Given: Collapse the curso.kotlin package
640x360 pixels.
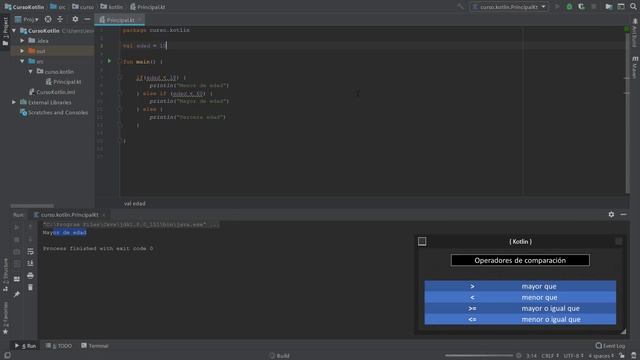Looking at the screenshot, I should coord(30,71).
